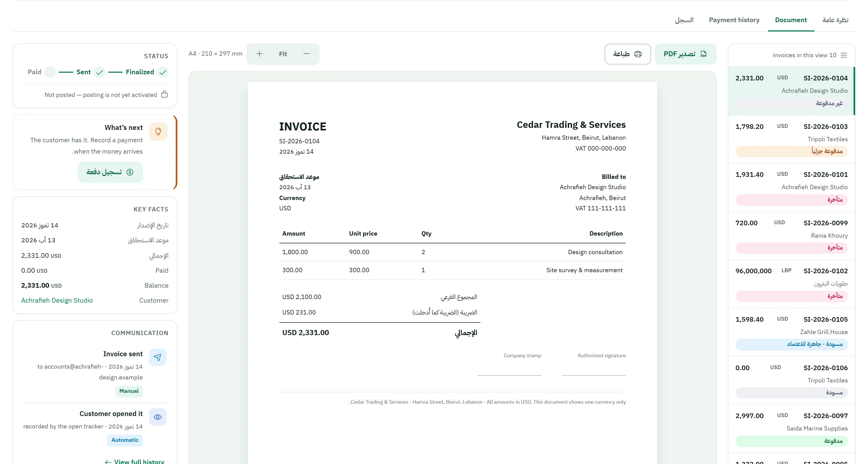
Task: Open View full history link
Action: pos(135,462)
